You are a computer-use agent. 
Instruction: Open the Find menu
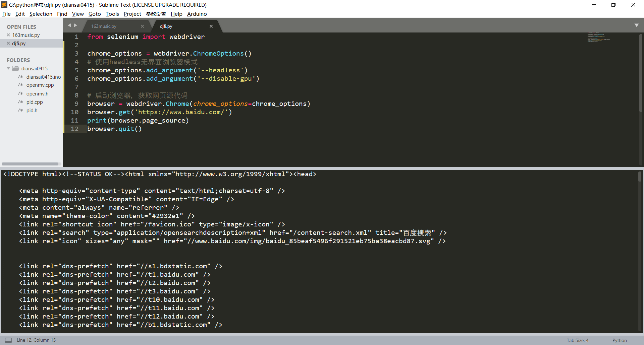click(62, 14)
